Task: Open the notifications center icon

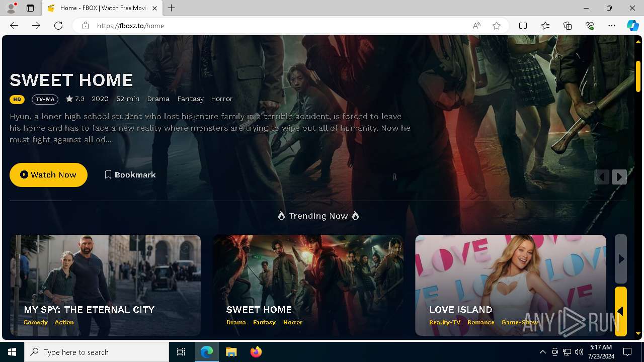Action: point(627,352)
